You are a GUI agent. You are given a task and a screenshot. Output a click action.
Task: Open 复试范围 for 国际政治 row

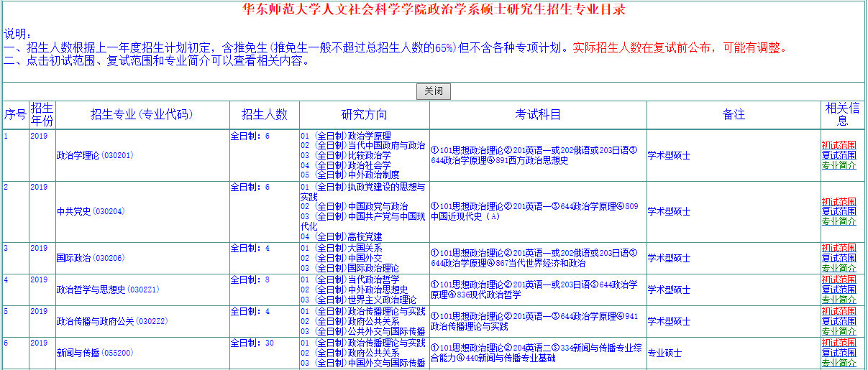pyautogui.click(x=839, y=258)
